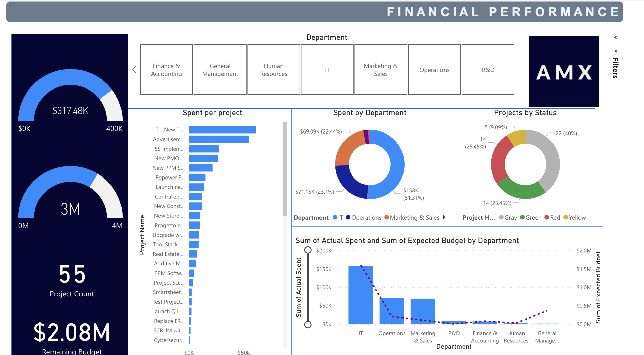Screen dimensions: 644x355
Task: Click the back chevron beside the Department slicer
Action: (134, 70)
